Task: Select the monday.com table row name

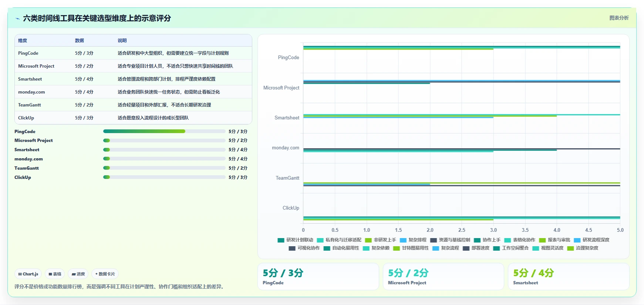Action: 31,92
